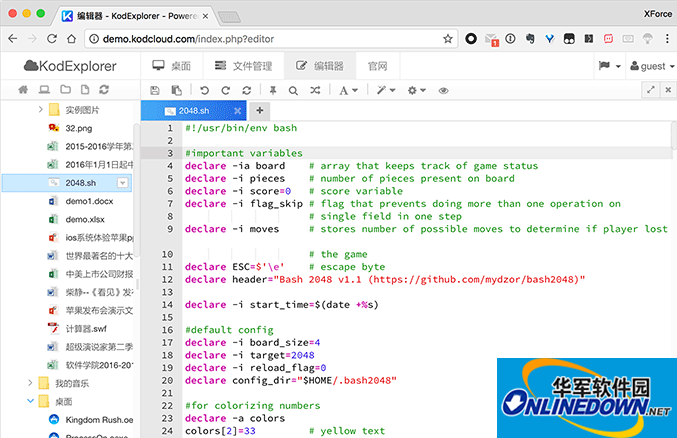This screenshot has height=438, width=677.
Task: Refresh the file tree in sidebar
Action: tap(104, 89)
